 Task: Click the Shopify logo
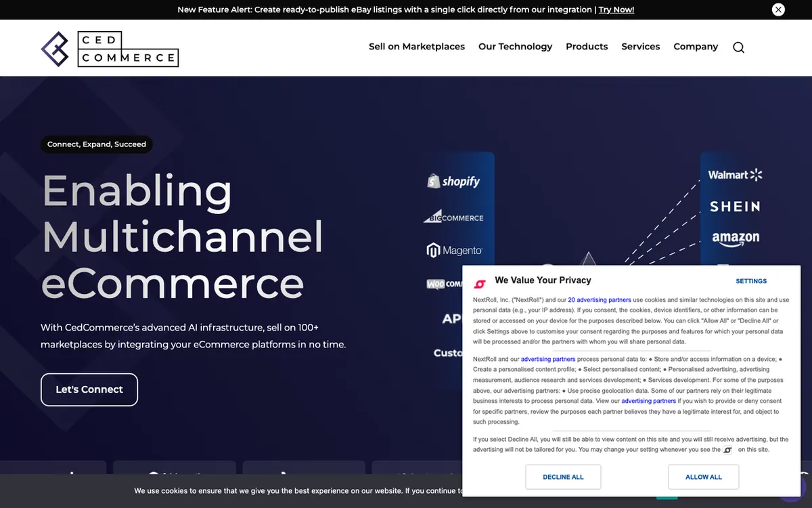click(453, 181)
